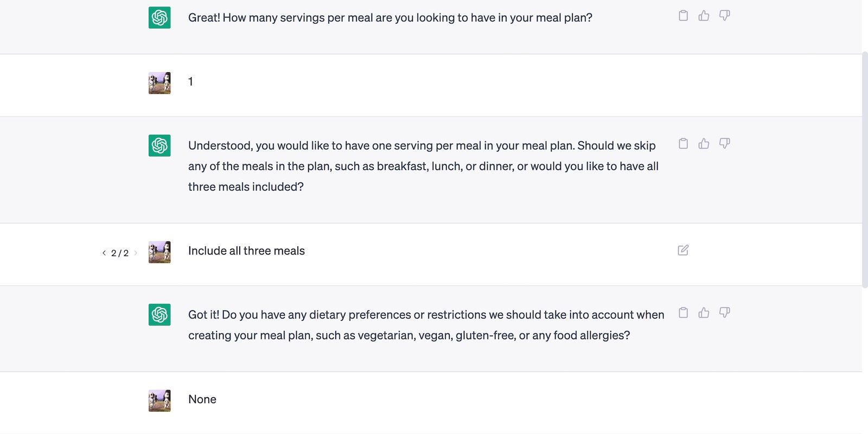Copy the dietary preferences question message

point(683,313)
